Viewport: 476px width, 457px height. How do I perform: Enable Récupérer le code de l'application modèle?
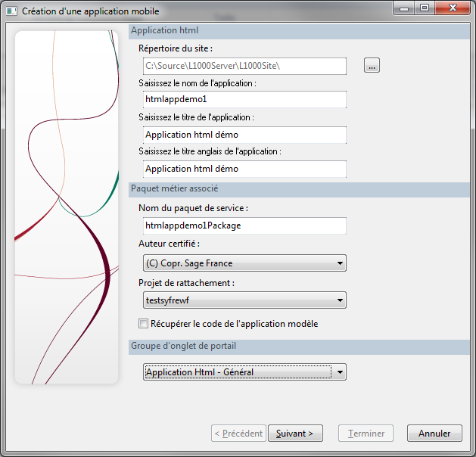coord(143,324)
